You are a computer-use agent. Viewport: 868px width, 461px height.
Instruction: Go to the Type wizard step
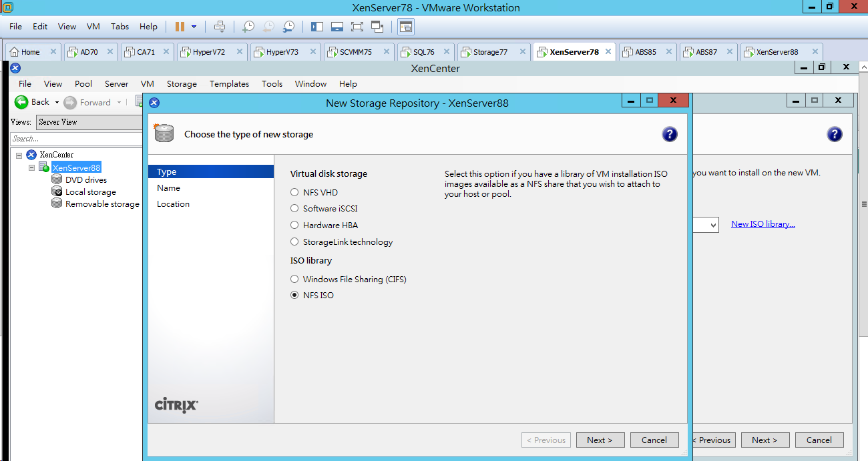coord(211,172)
